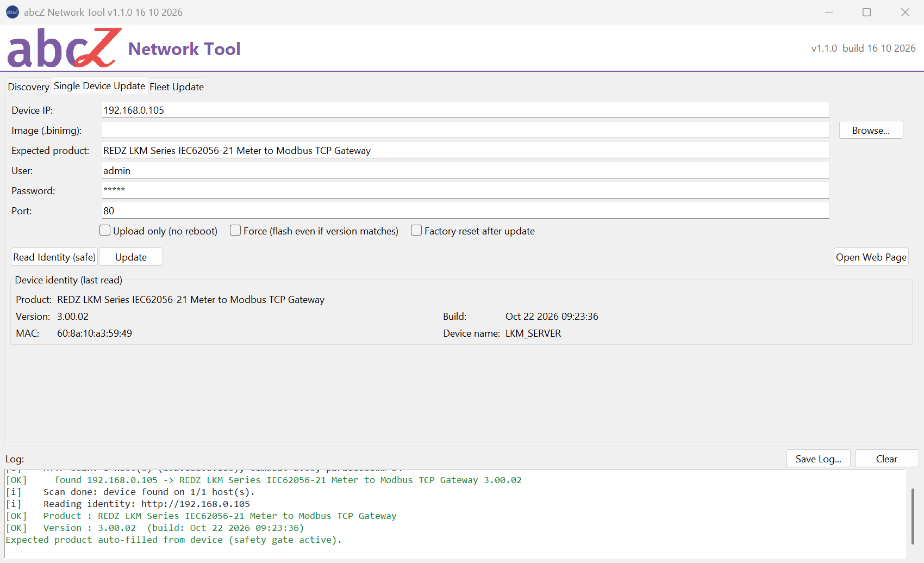Focus the Image (.binimg) path field

coord(465,130)
